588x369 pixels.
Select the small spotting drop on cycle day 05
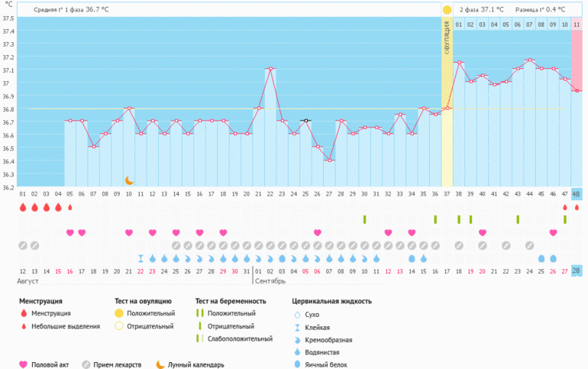tap(69, 207)
